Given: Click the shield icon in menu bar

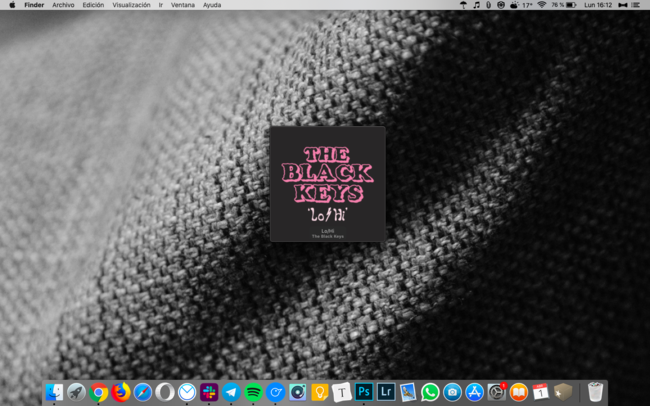Looking at the screenshot, I should coord(501,5).
